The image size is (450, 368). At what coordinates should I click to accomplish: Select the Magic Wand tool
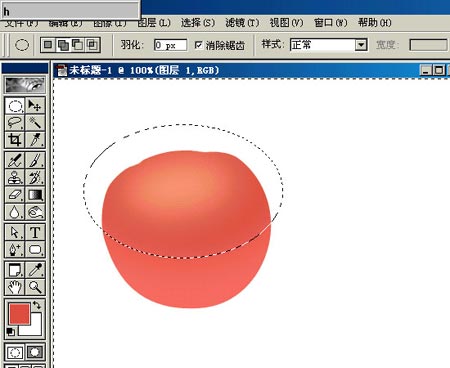click(x=35, y=123)
